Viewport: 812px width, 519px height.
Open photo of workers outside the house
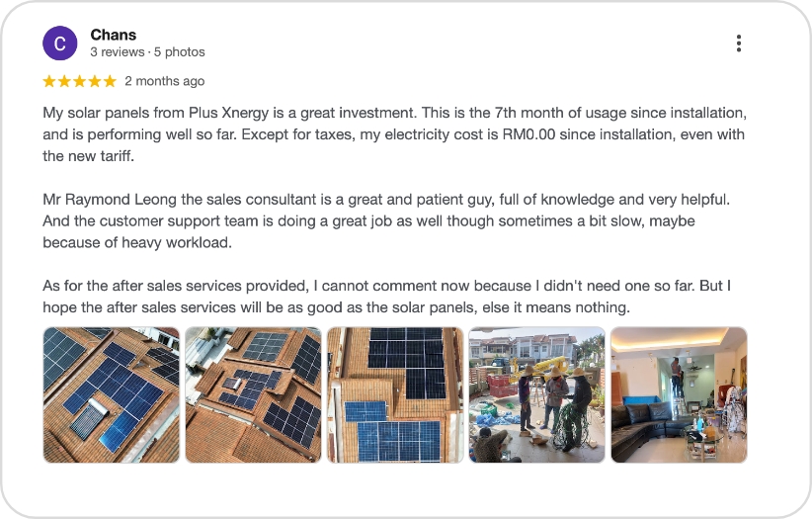(x=536, y=394)
